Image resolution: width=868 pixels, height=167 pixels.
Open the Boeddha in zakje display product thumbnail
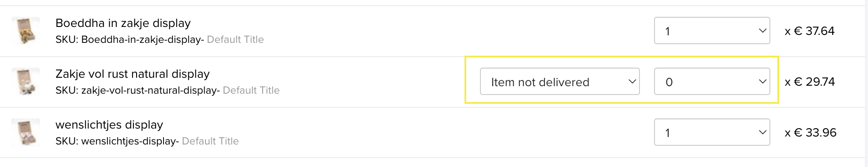tap(26, 31)
